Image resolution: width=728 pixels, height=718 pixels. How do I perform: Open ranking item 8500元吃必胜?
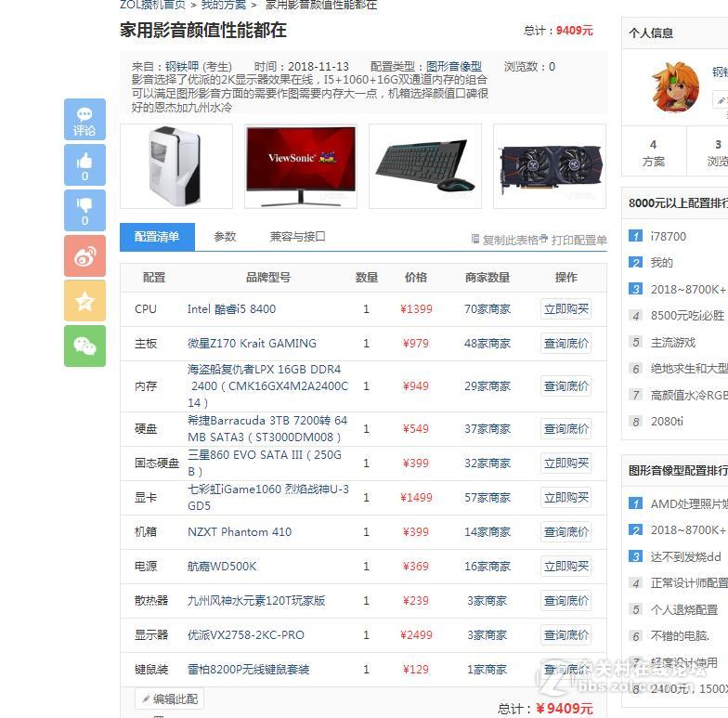click(x=687, y=316)
